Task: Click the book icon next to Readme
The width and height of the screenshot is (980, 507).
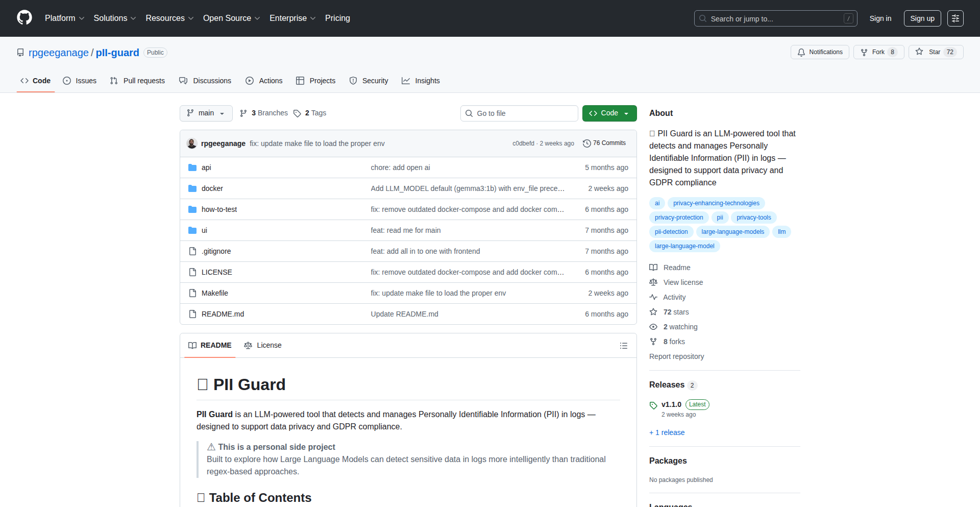Action: pyautogui.click(x=653, y=268)
